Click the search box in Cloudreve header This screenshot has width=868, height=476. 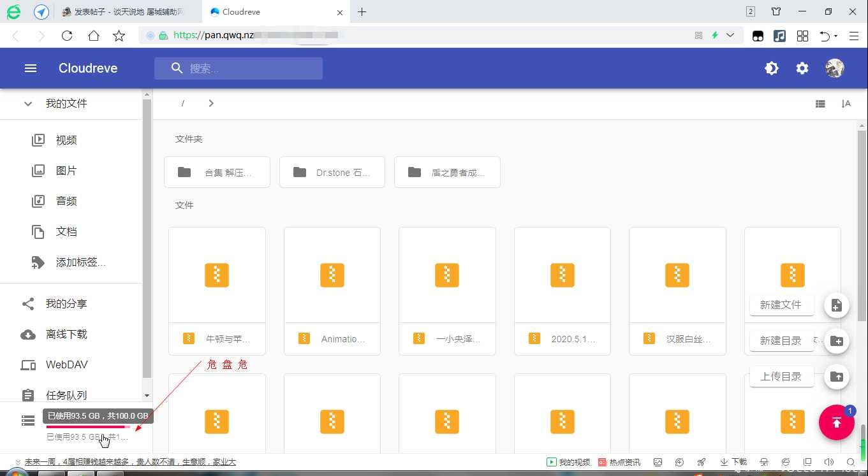(239, 68)
